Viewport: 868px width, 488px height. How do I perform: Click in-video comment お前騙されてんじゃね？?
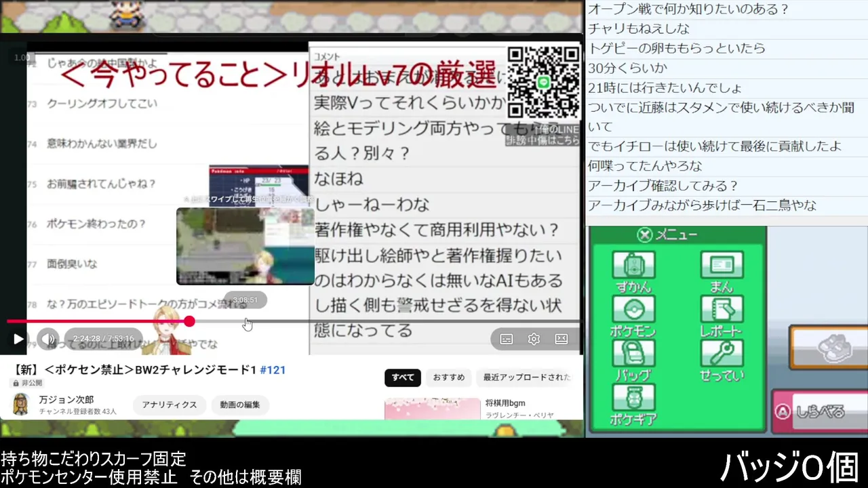(x=102, y=184)
